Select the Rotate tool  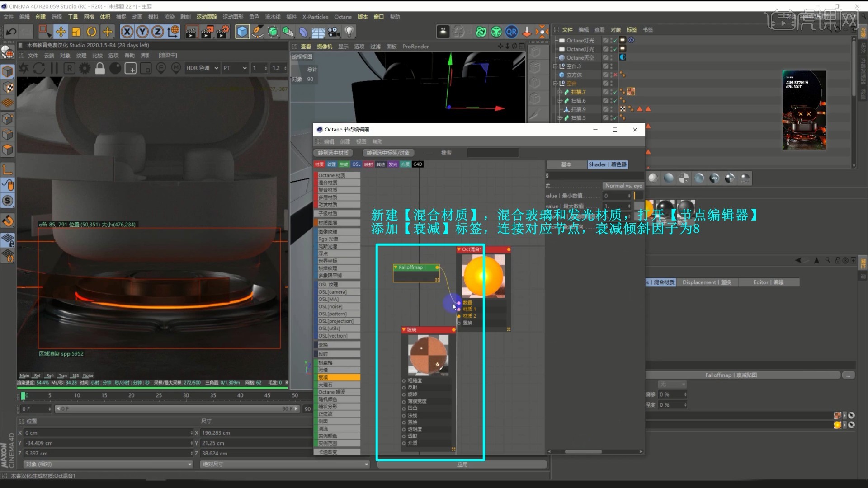click(91, 32)
